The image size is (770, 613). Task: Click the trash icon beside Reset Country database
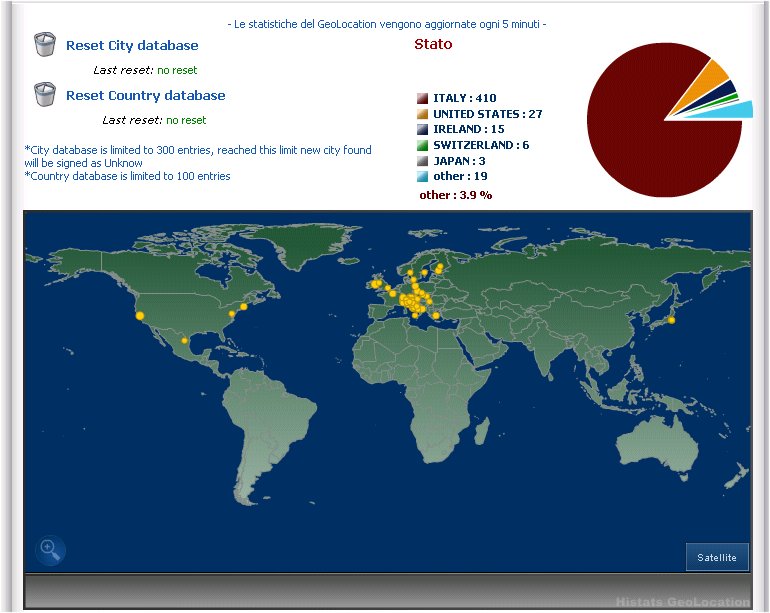point(45,94)
